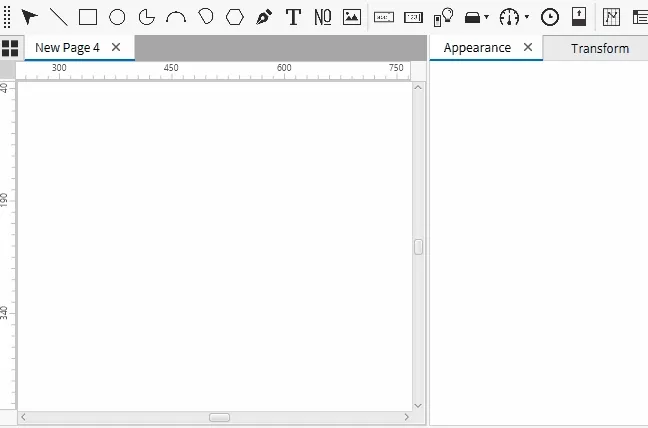The height and width of the screenshot is (428, 648).
Task: Click the Image insert tool
Action: pyautogui.click(x=352, y=17)
